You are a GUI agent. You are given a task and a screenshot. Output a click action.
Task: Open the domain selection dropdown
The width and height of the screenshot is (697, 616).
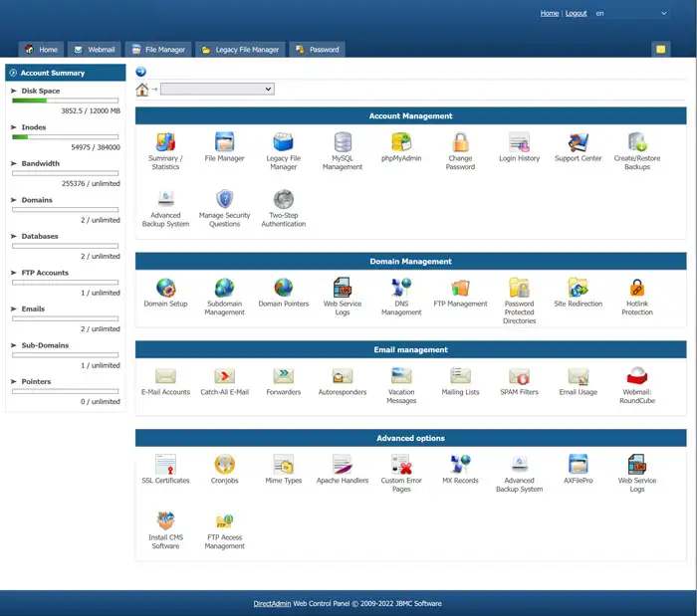[x=217, y=89]
